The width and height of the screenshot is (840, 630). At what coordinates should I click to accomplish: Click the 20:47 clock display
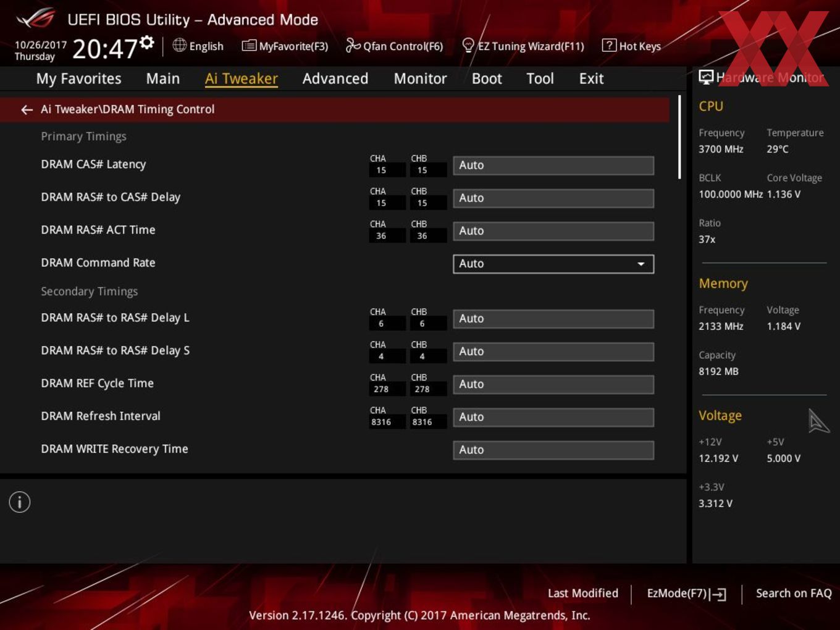[x=104, y=49]
